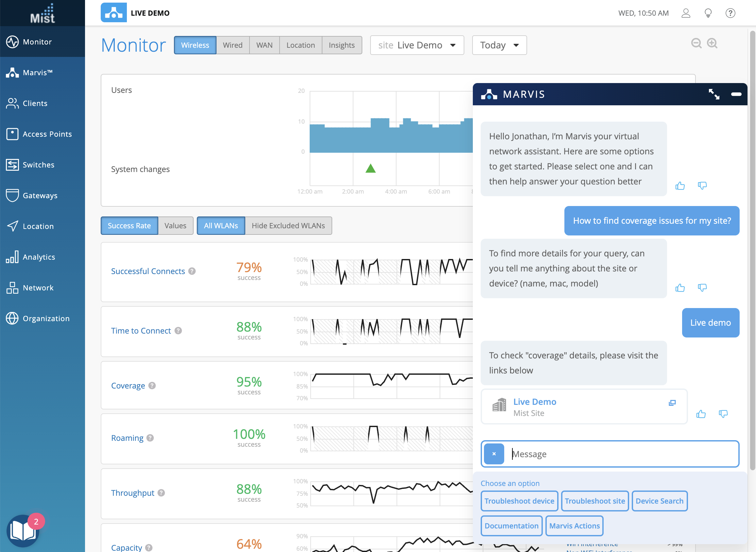Click the Marvis Message input field
Viewport: 756px width, 552px height.
click(621, 454)
